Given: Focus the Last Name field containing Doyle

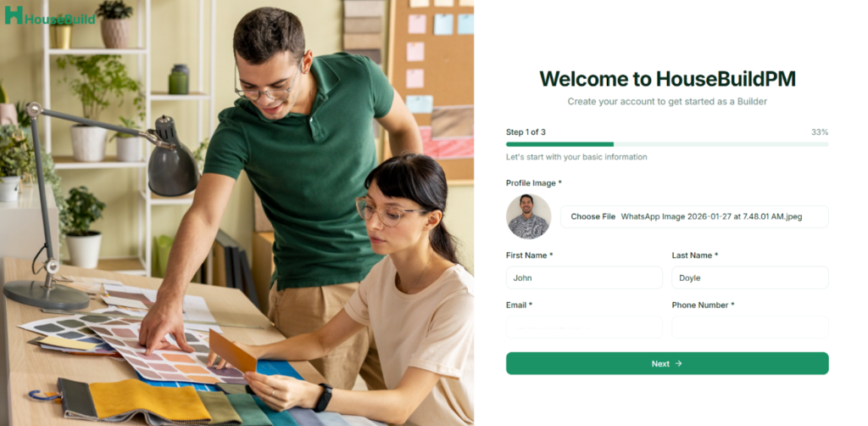Looking at the screenshot, I should (x=750, y=277).
